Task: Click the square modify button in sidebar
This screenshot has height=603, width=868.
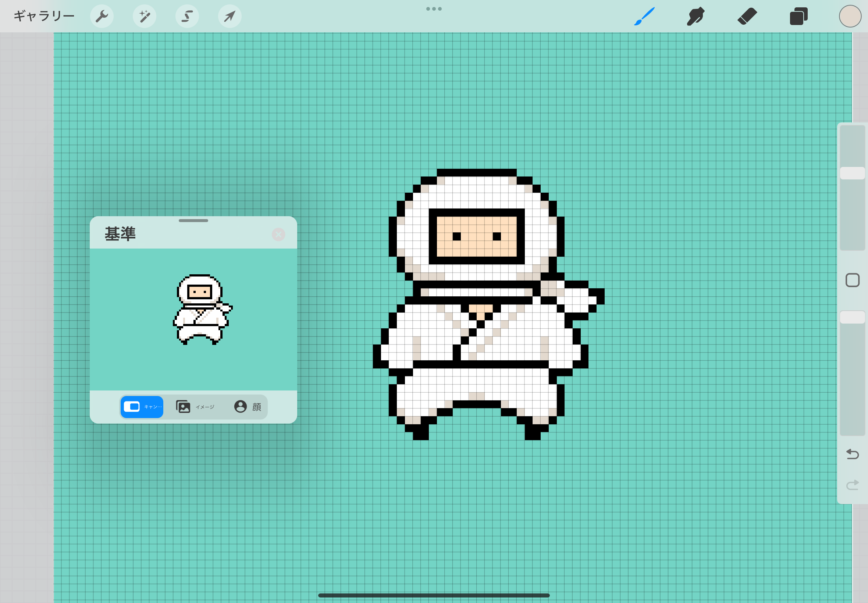Action: click(853, 280)
